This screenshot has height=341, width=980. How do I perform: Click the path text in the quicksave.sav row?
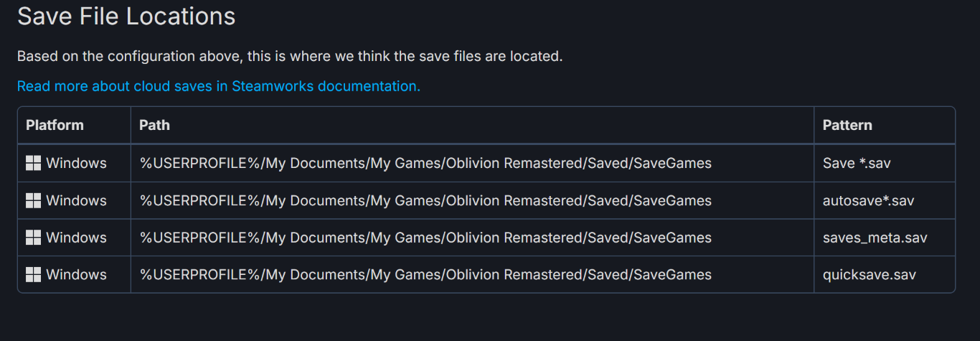point(425,275)
